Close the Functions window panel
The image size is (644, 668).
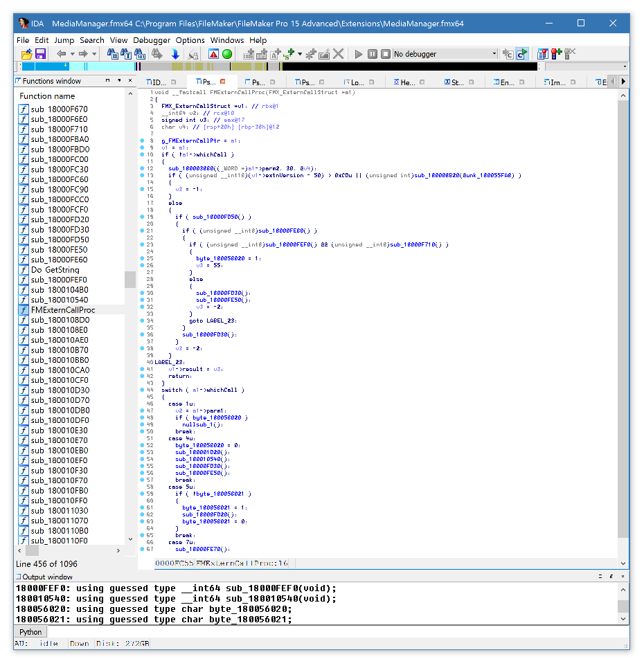[130, 80]
